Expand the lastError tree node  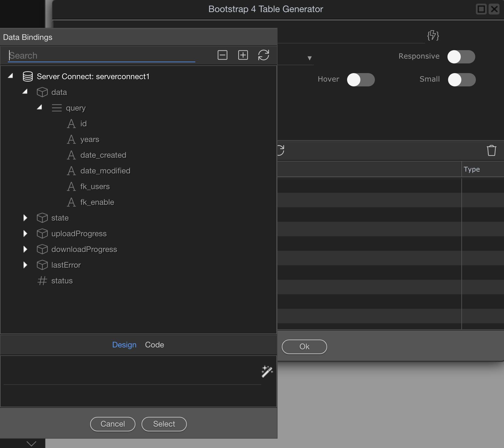click(25, 265)
